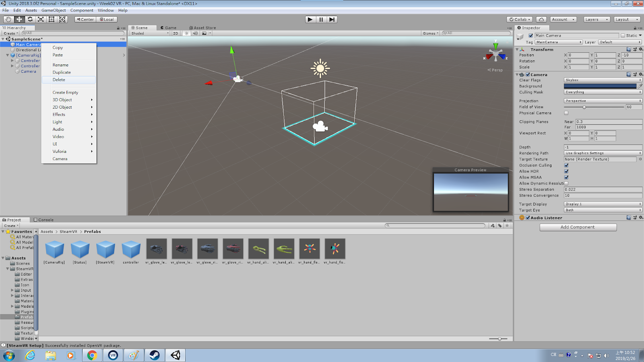Toggle the Main Camera active checkbox
Viewport: 644px width, 362px height.
[x=531, y=35]
